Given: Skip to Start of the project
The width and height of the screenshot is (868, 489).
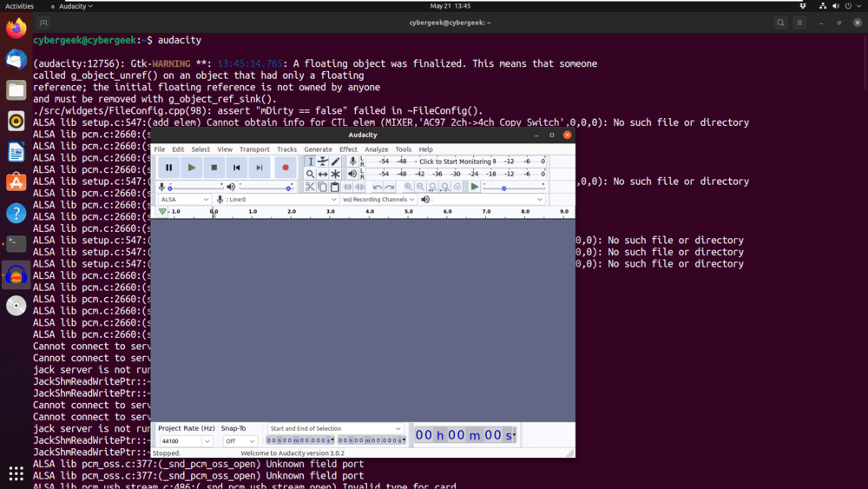Looking at the screenshot, I should coord(236,168).
